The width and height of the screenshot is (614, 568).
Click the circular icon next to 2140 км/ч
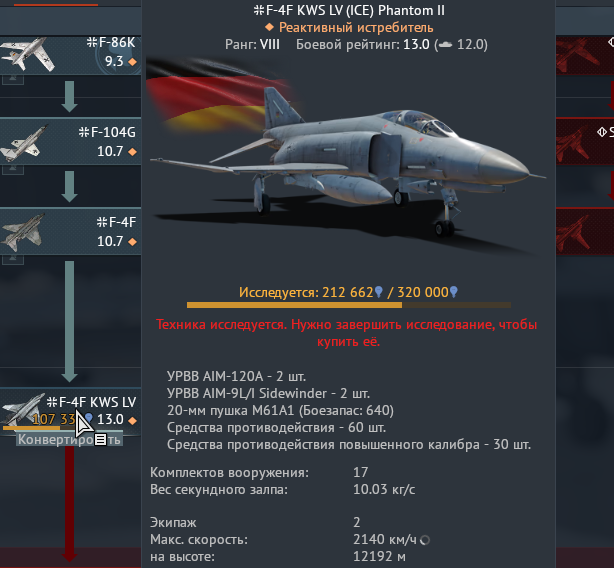[425, 540]
